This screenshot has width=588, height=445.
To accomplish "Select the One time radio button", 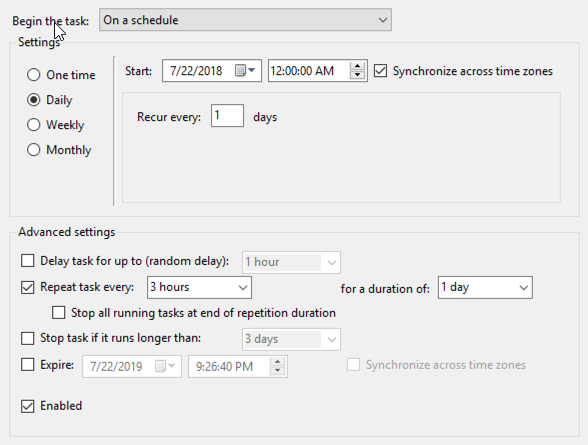I will 34,75.
